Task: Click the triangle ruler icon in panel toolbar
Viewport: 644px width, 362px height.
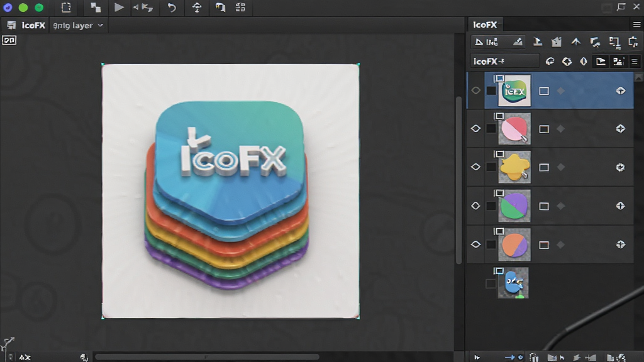Action: coord(479,42)
